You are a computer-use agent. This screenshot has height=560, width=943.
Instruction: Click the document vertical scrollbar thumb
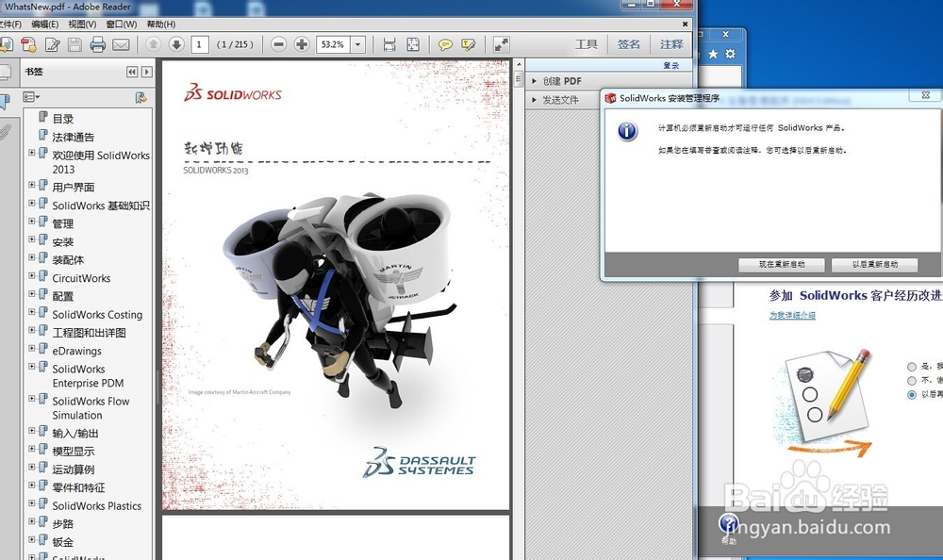coord(519,78)
